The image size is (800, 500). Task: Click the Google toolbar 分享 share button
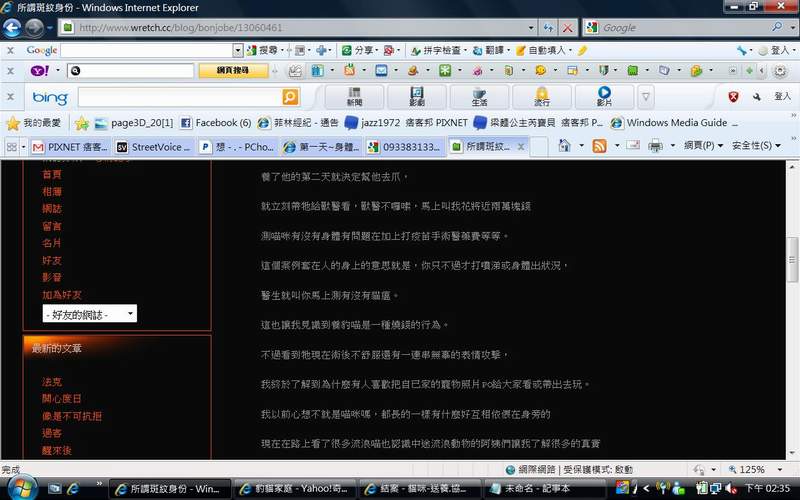358,50
